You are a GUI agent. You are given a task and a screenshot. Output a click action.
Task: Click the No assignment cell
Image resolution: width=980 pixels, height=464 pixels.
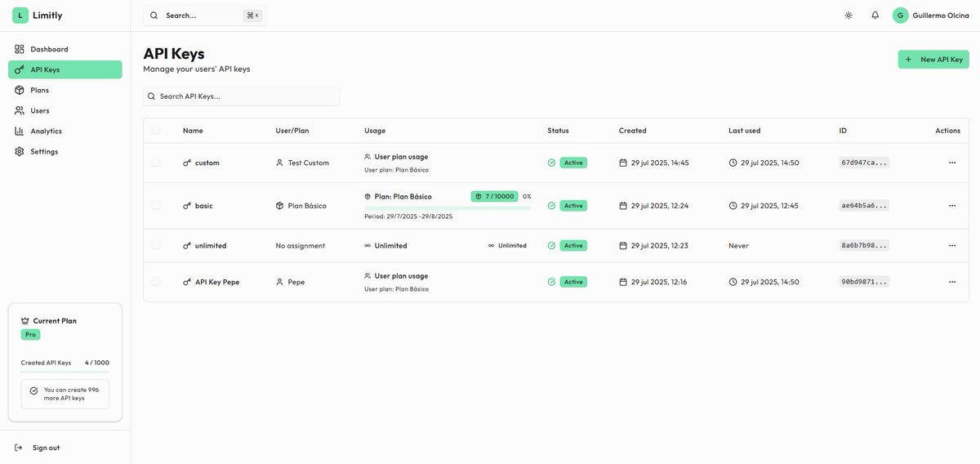[x=301, y=246]
